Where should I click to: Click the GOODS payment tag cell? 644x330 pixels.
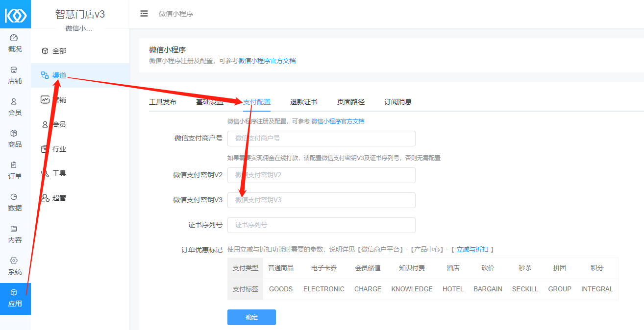(281, 289)
